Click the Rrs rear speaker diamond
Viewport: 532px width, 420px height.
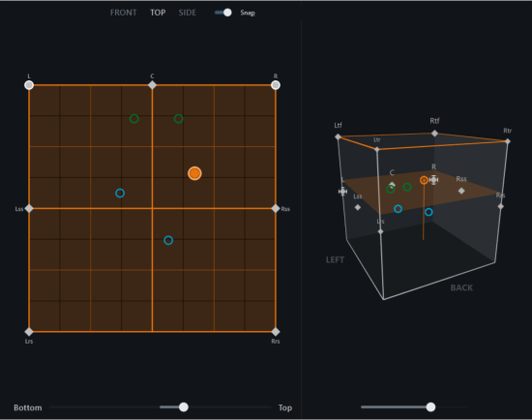[x=276, y=332]
